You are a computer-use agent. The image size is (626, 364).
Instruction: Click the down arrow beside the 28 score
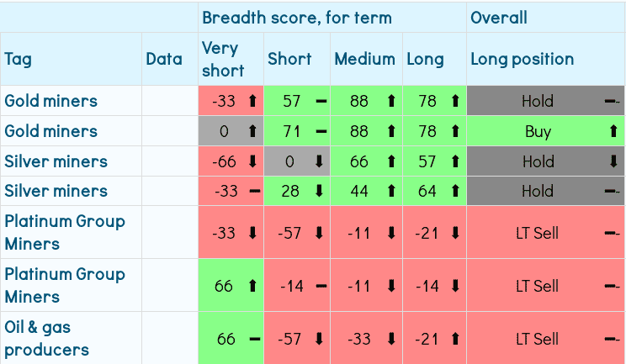(319, 191)
